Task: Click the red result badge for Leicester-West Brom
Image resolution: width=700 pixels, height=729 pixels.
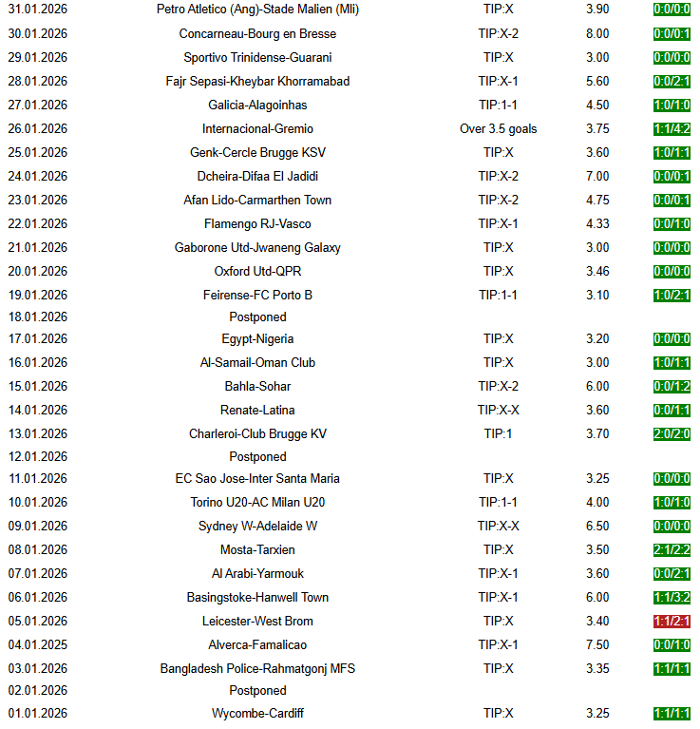Action: point(672,622)
